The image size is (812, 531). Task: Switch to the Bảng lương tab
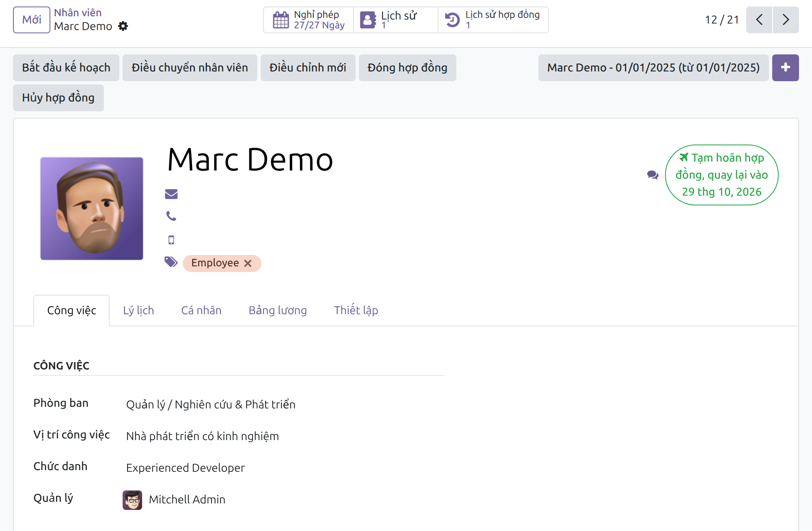tap(278, 311)
